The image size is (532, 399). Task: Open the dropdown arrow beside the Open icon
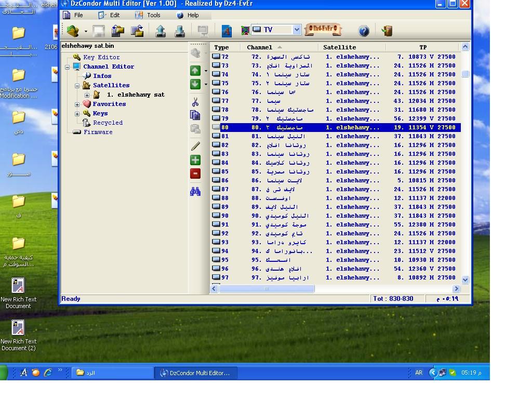pos(86,31)
